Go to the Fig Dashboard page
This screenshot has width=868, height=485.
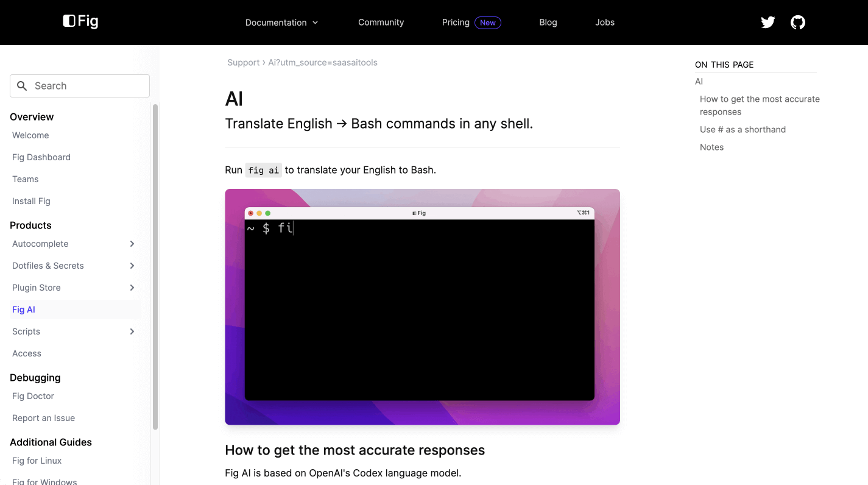pyautogui.click(x=41, y=157)
